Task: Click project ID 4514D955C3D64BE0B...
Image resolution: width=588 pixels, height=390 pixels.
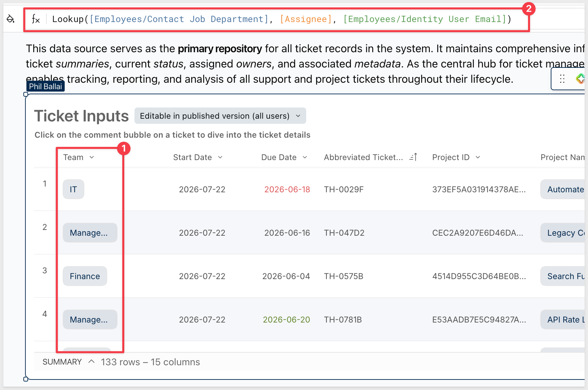Action: [x=479, y=276]
